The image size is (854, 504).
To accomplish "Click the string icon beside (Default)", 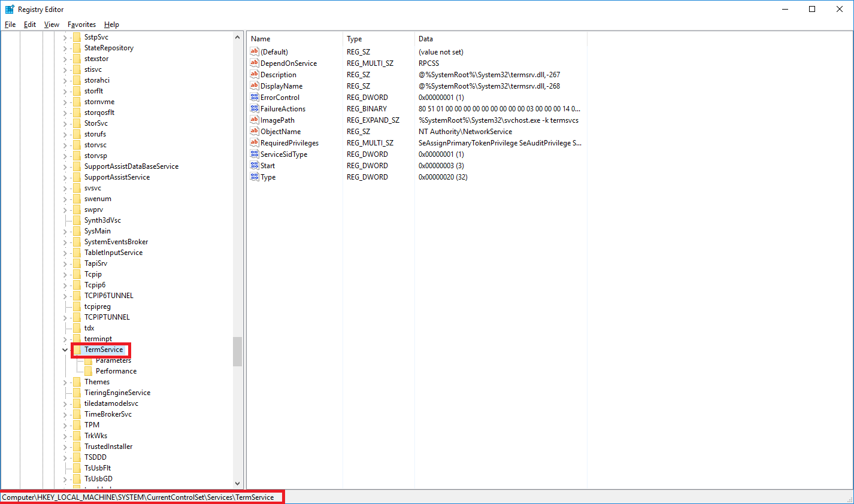I will (x=255, y=51).
